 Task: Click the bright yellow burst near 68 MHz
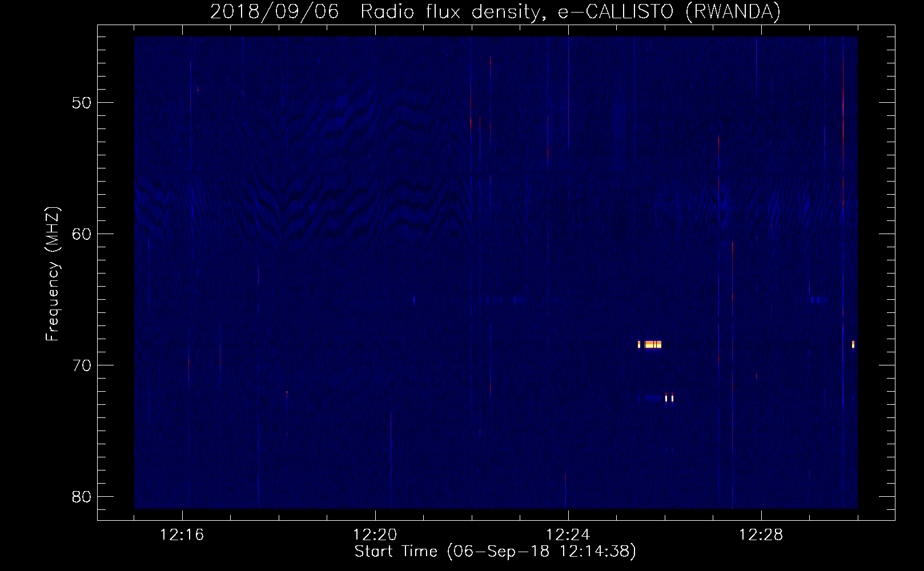650,344
